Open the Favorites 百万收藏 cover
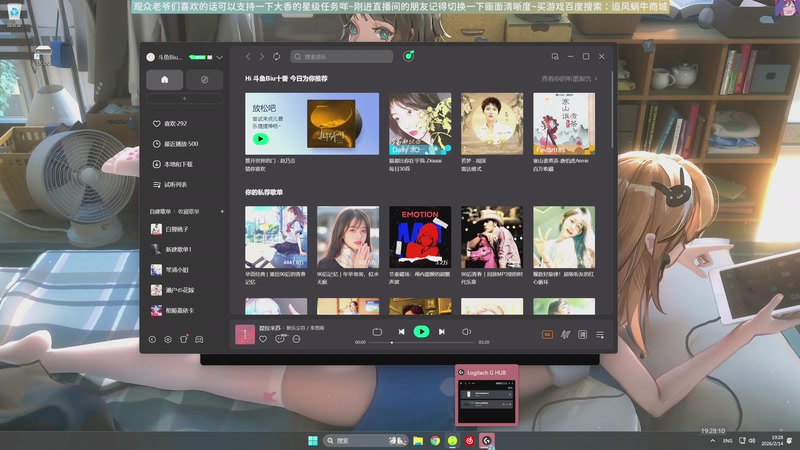 (x=564, y=123)
